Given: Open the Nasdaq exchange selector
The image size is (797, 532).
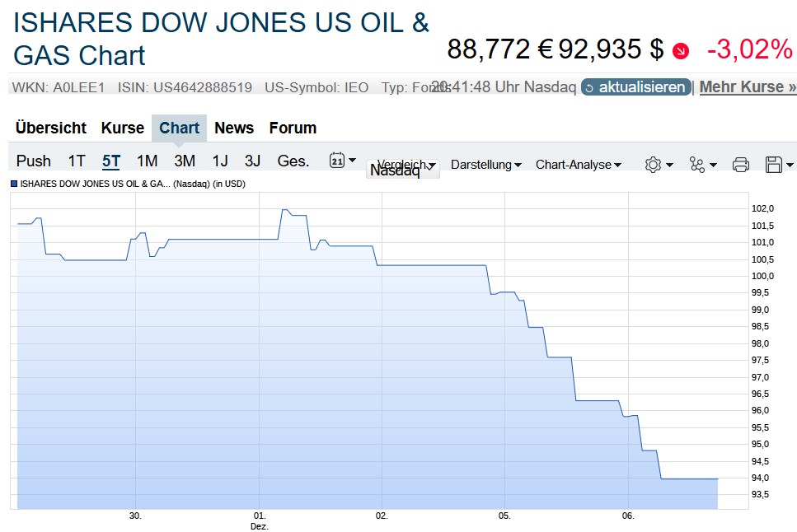Looking at the screenshot, I should (402, 170).
